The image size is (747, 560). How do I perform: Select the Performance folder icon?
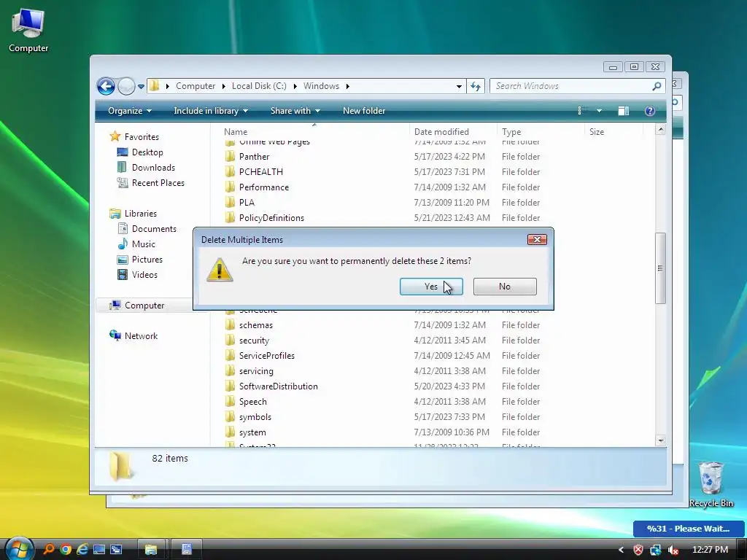pos(230,187)
